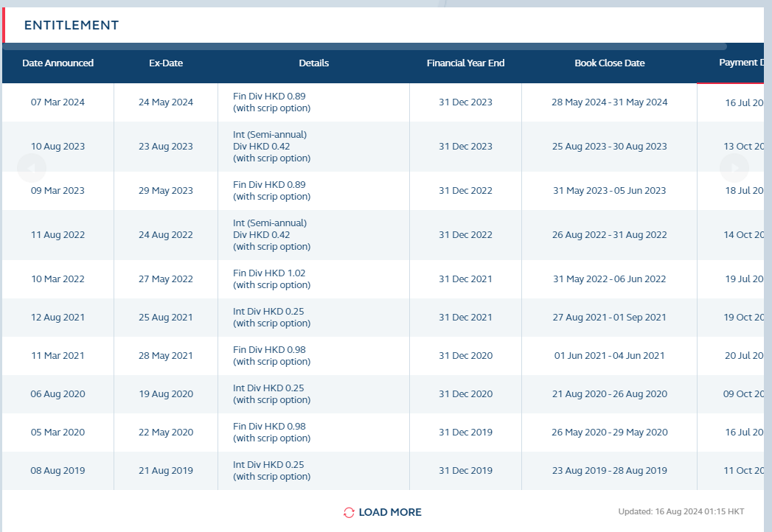
Task: Click the LOAD MORE refresh icon
Action: pos(349,512)
